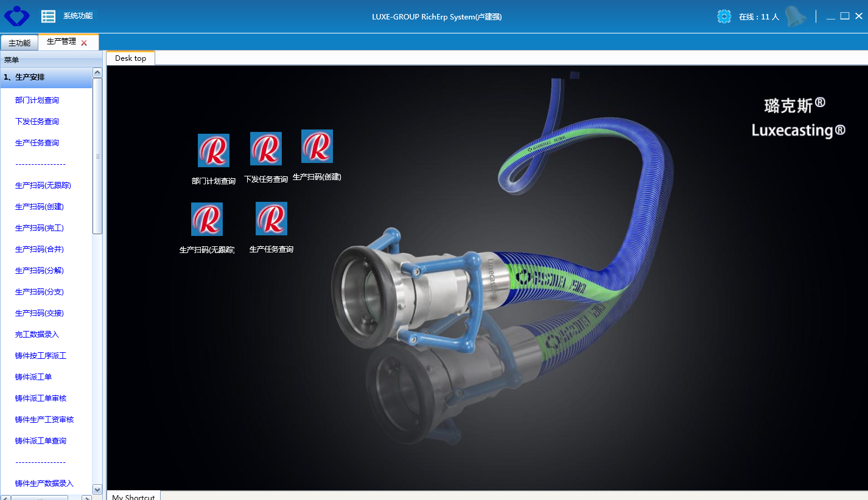Image resolution: width=868 pixels, height=500 pixels.
Task: Open 铸件生产工资审核 from the left menu
Action: [x=44, y=420]
